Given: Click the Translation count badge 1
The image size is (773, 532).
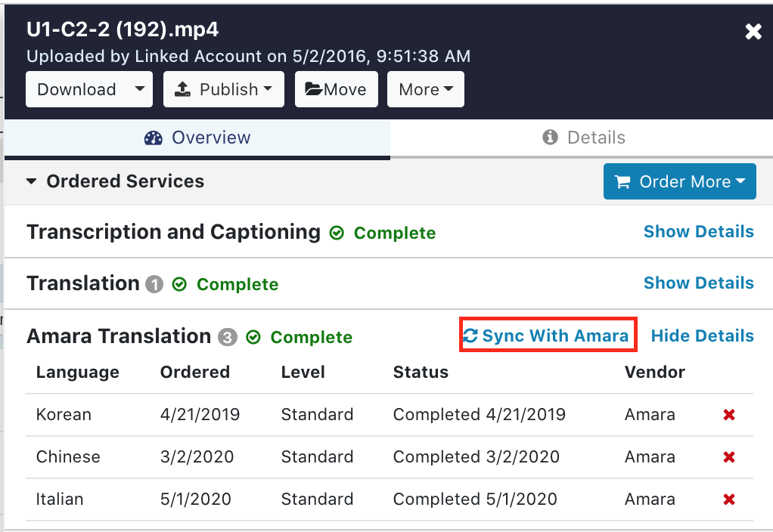Looking at the screenshot, I should (154, 284).
